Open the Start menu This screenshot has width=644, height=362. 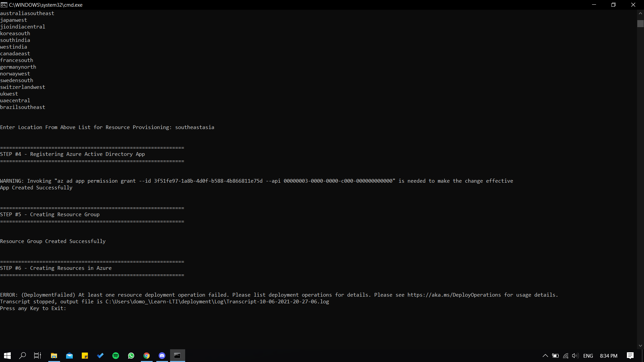(7, 356)
